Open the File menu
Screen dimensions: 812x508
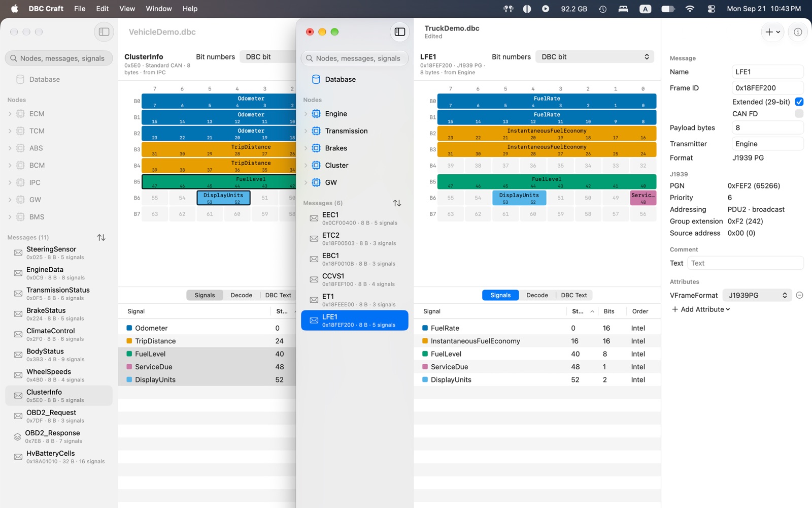80,9
